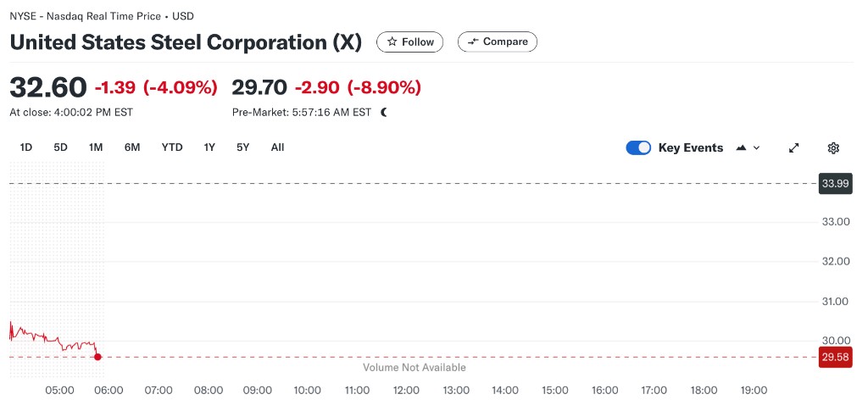The width and height of the screenshot is (868, 411).
Task: Choose the 1Y range
Action: pyautogui.click(x=209, y=147)
